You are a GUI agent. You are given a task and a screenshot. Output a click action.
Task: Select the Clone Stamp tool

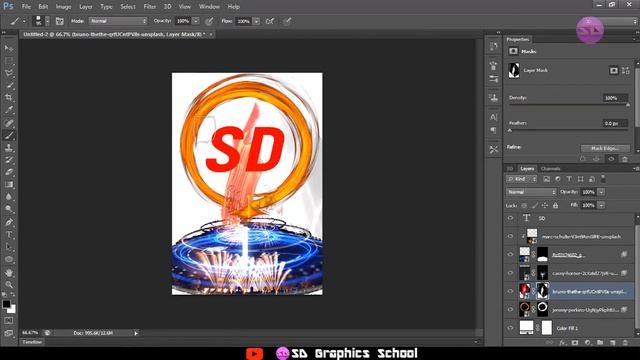[x=9, y=147]
